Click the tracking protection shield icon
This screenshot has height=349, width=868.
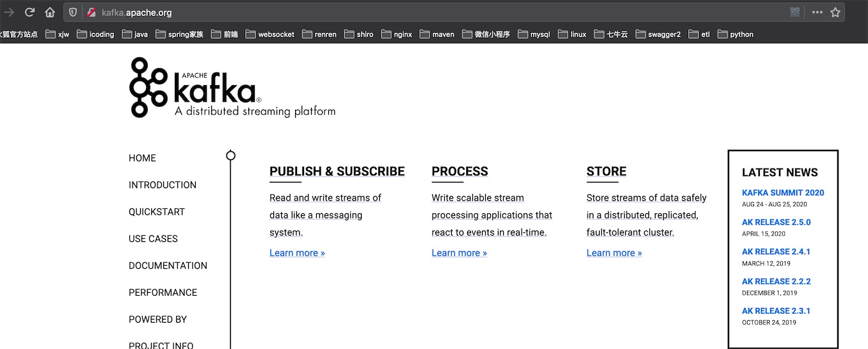tap(73, 12)
